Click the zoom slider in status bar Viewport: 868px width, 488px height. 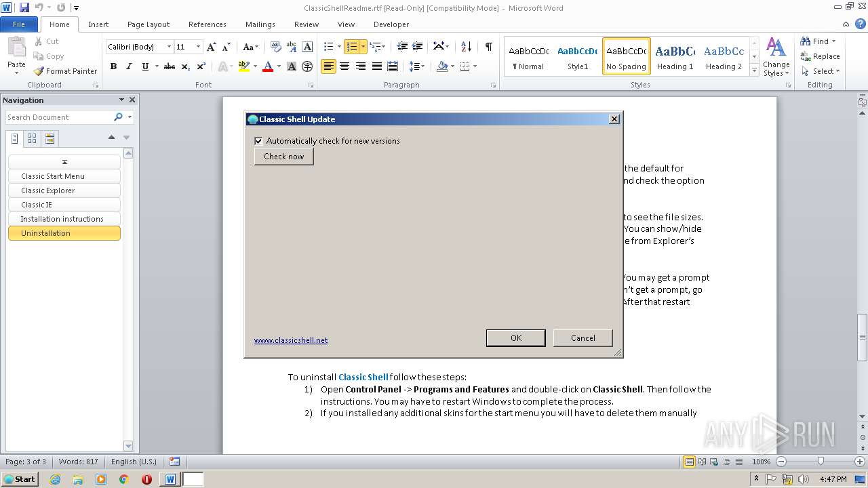coord(821,462)
